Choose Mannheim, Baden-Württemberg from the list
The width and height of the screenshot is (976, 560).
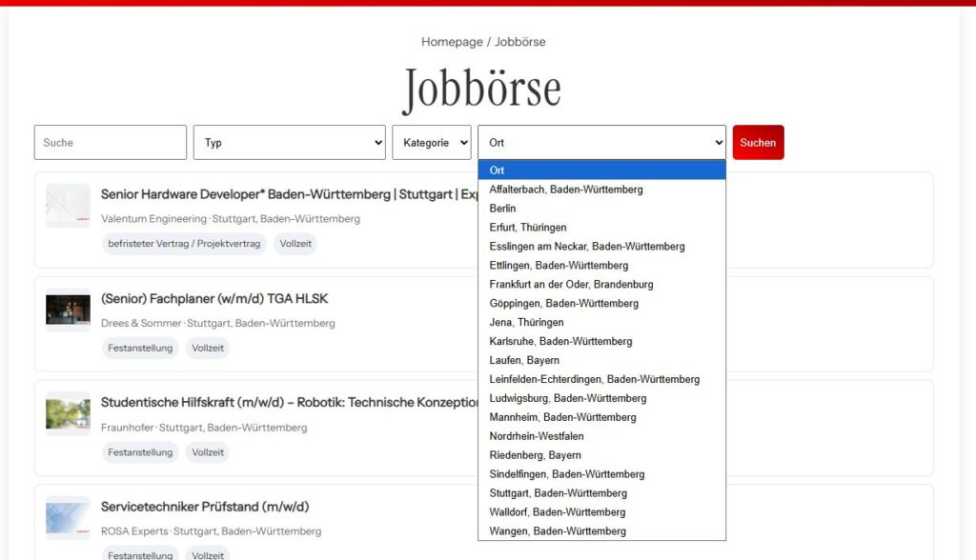coord(562,417)
